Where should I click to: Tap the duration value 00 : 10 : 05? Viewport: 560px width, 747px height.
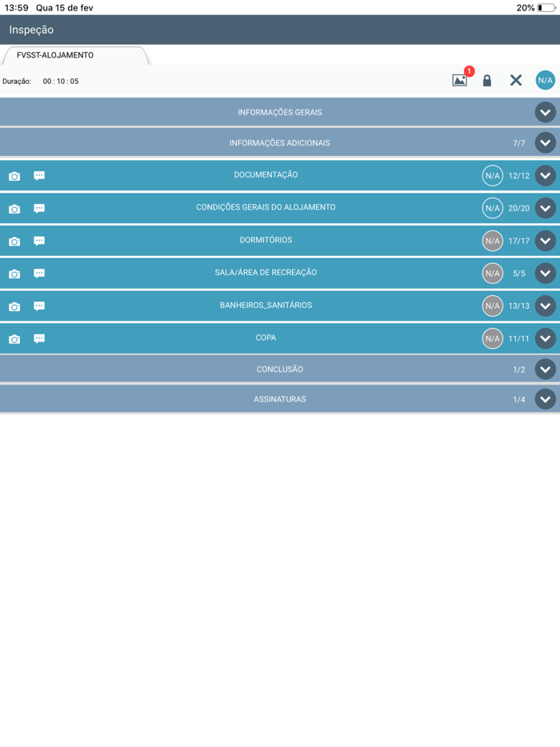click(61, 82)
